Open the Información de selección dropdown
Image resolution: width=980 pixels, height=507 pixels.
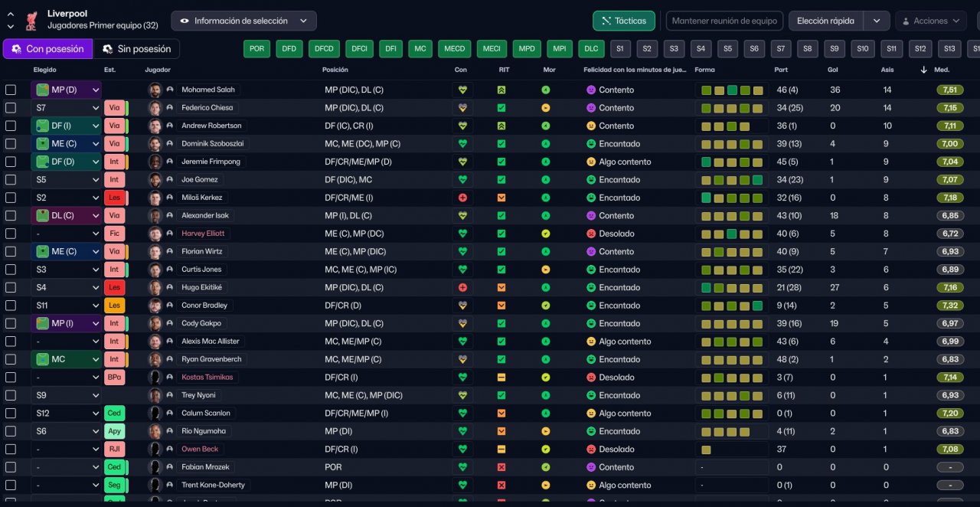pos(243,21)
